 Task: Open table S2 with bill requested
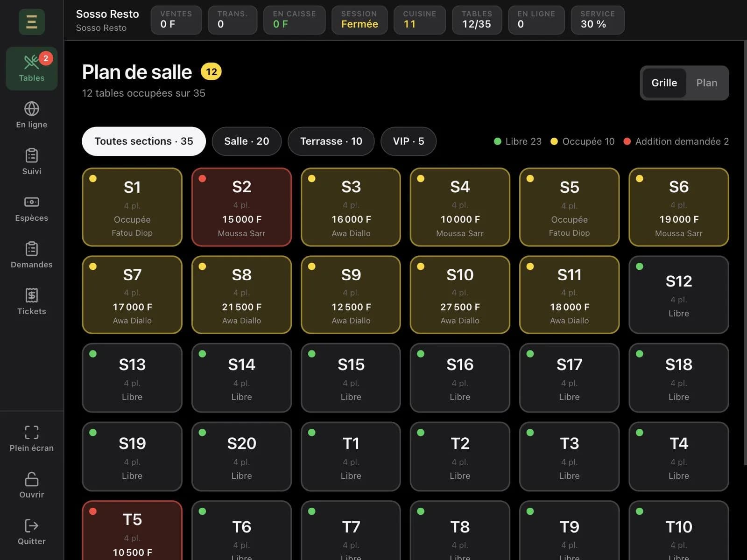tap(241, 207)
